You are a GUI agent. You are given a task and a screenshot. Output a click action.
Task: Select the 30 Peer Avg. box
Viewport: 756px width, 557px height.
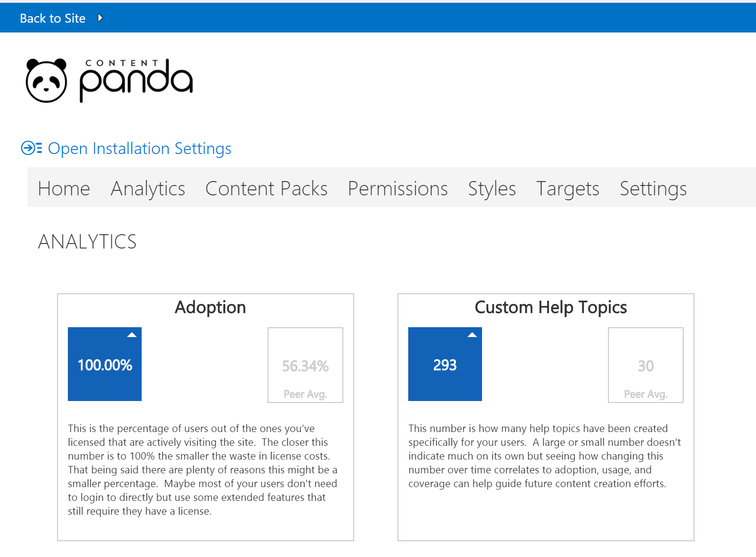coord(646,365)
